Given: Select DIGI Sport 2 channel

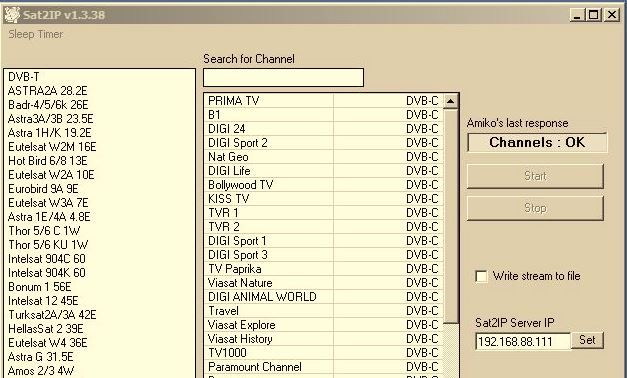Looking at the screenshot, I should coord(324,142).
